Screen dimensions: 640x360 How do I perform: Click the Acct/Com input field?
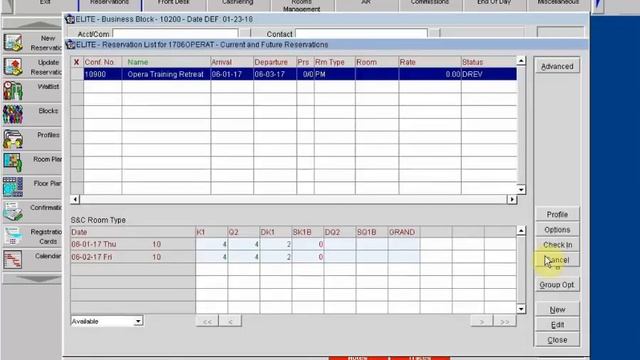[x=175, y=33]
